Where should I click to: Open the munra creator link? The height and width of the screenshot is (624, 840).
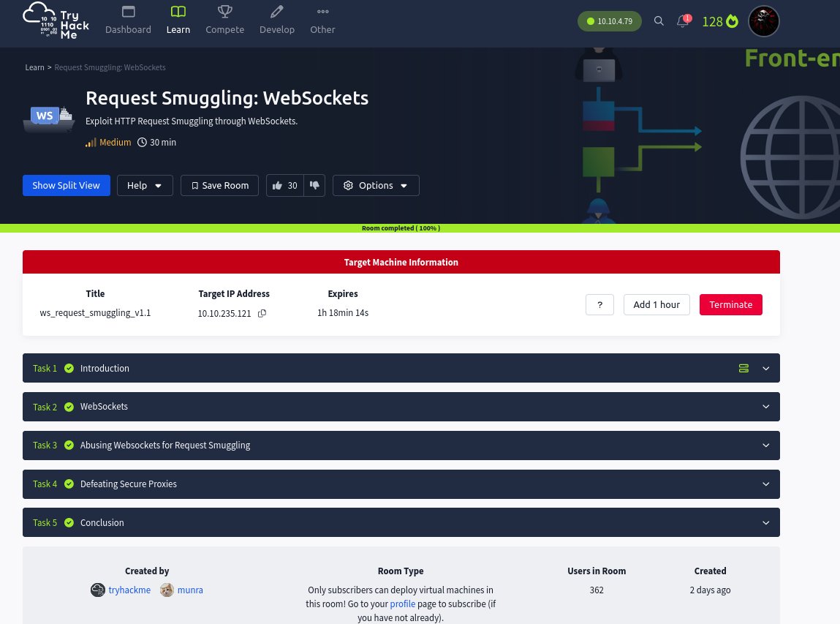point(190,590)
